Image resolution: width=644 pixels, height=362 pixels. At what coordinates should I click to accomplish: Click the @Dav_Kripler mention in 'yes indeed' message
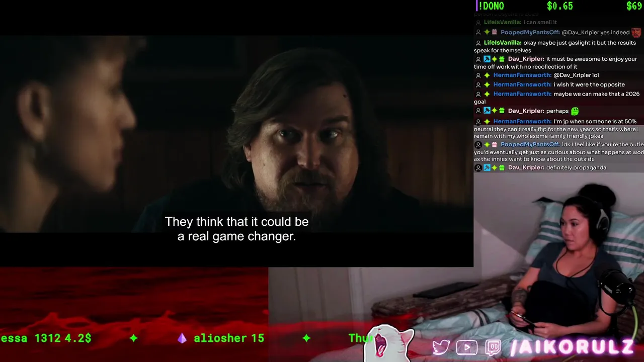coord(580,32)
